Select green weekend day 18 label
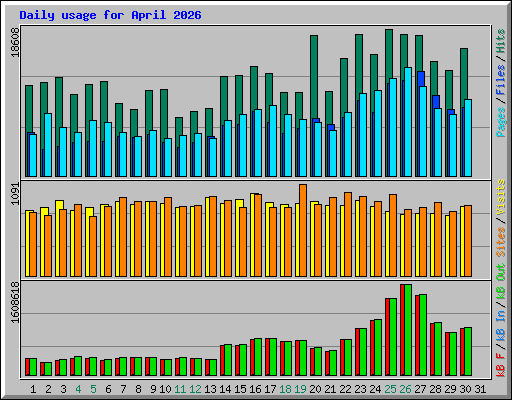Image resolution: width=512 pixels, height=400 pixels. [285, 389]
